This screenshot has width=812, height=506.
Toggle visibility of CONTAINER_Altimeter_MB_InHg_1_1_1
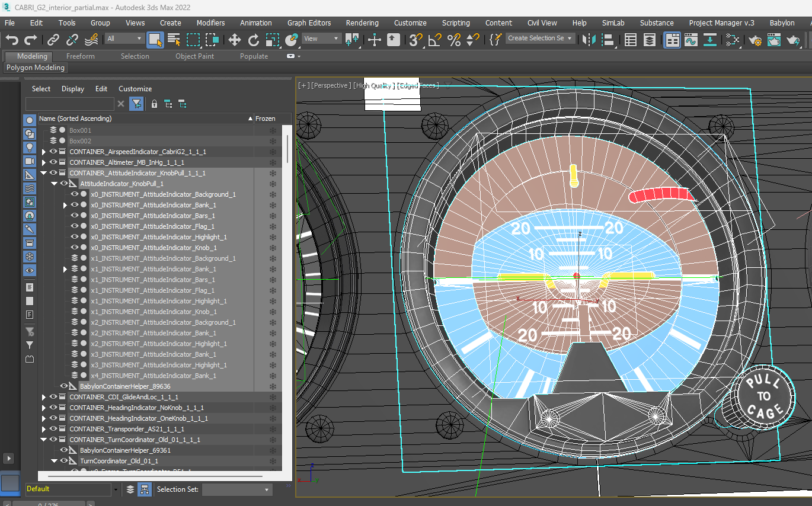coord(53,162)
